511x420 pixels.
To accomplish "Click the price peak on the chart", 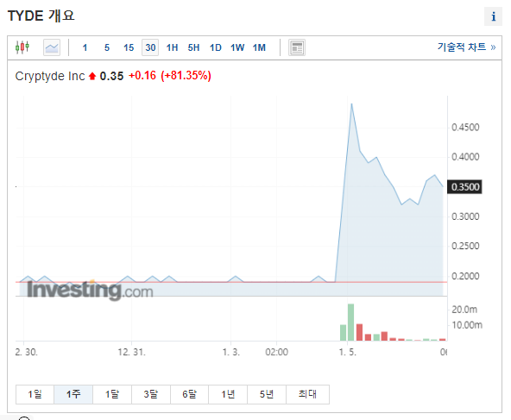I will 351,103.
